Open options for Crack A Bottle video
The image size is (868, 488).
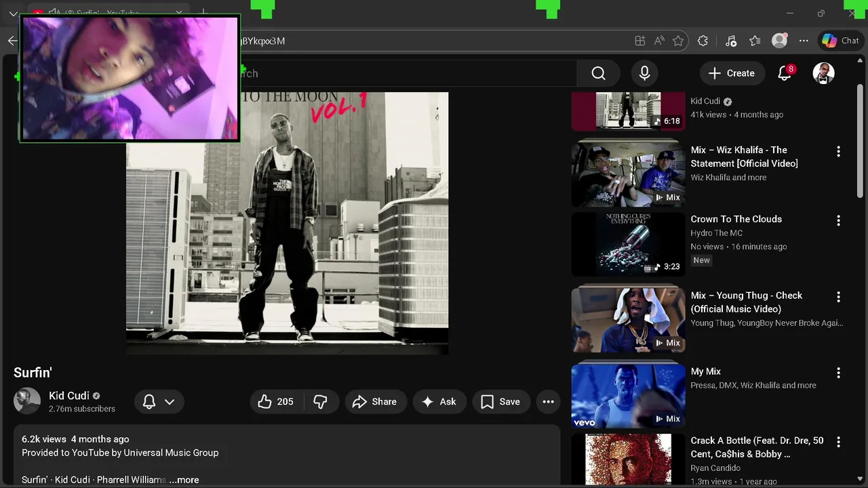(x=838, y=442)
